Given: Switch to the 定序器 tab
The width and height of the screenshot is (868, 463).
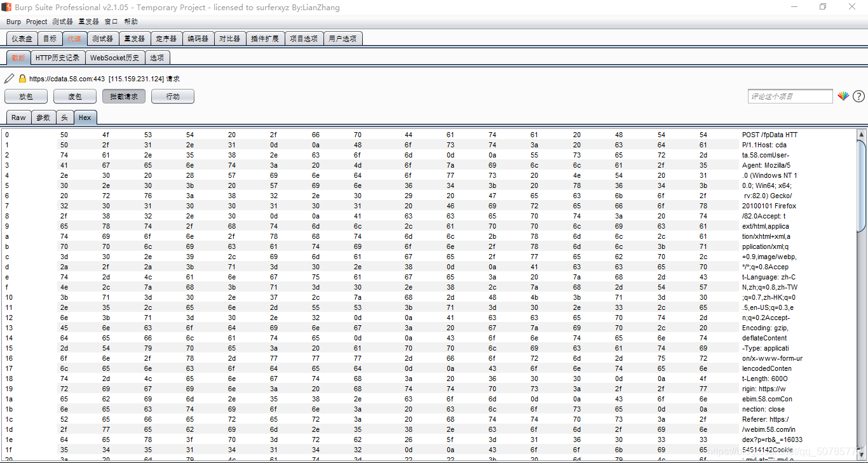Looking at the screenshot, I should point(166,39).
